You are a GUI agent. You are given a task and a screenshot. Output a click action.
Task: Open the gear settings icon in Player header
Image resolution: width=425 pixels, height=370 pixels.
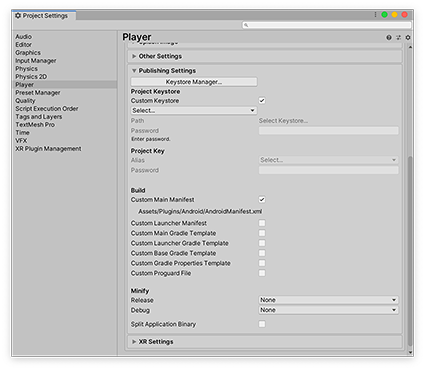pos(408,38)
